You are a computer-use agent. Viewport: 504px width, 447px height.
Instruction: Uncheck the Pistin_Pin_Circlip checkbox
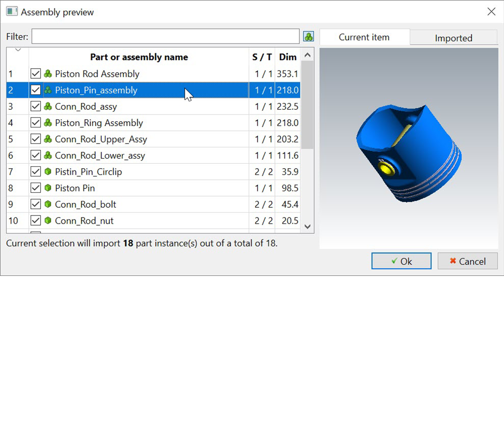[36, 172]
